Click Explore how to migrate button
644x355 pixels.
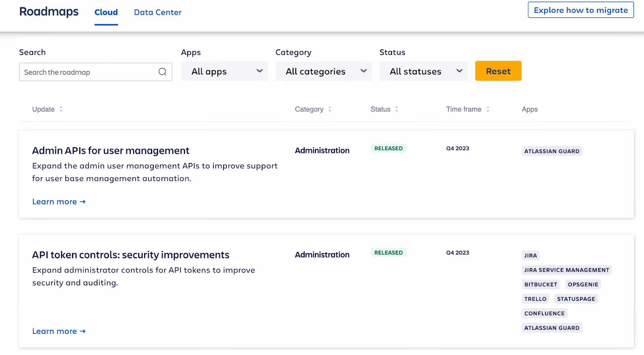[581, 10]
